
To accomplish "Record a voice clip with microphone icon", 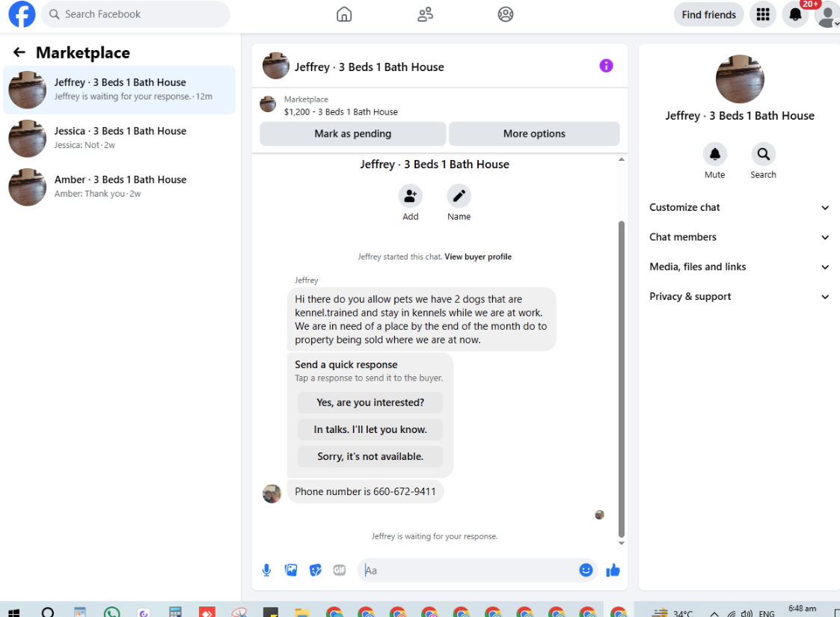I will pos(266,571).
